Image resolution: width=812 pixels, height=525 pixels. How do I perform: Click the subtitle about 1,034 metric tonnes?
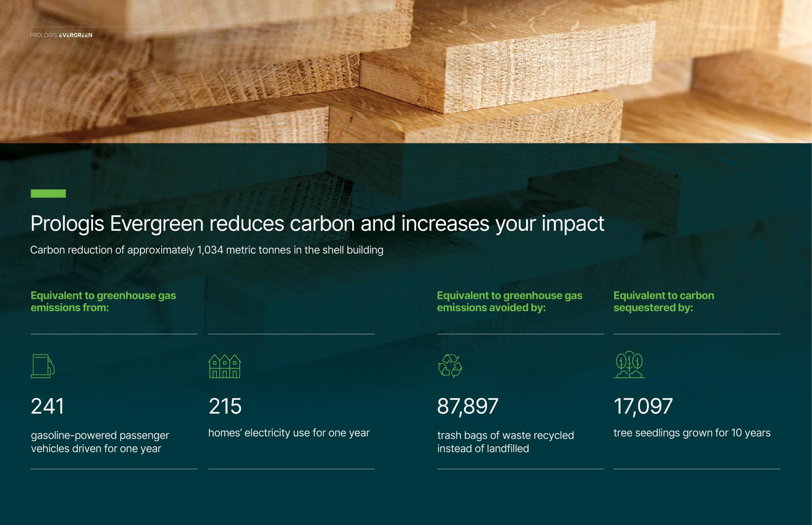pos(207,250)
